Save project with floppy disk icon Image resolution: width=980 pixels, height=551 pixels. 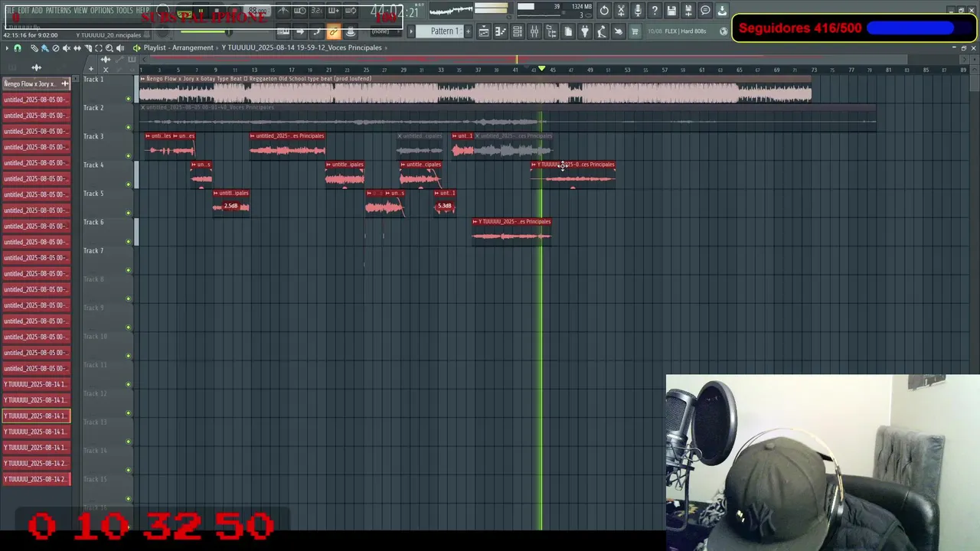671,10
